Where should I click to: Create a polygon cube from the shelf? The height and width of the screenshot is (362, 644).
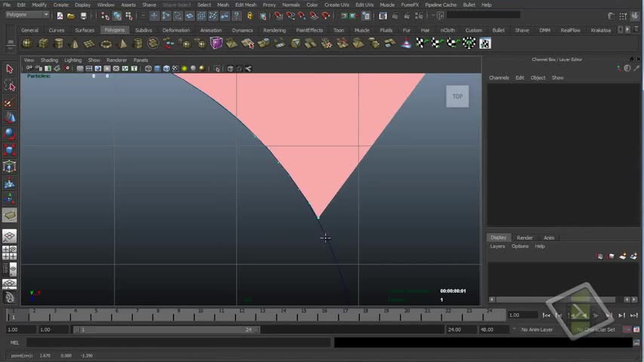click(43, 43)
